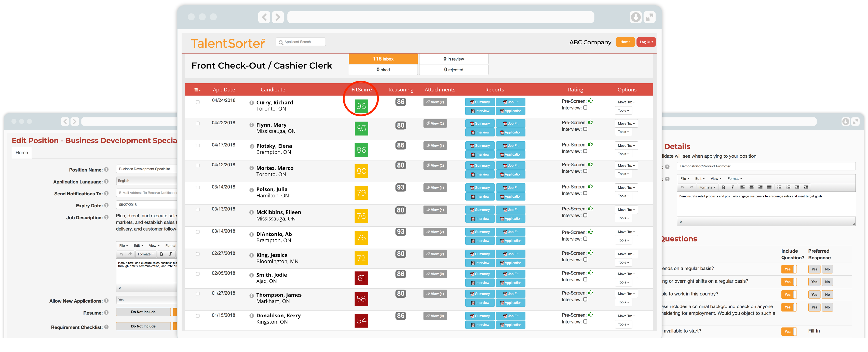This screenshot has height=352, width=868.
Task: Insert a bullet list in the Details editor
Action: tap(779, 187)
